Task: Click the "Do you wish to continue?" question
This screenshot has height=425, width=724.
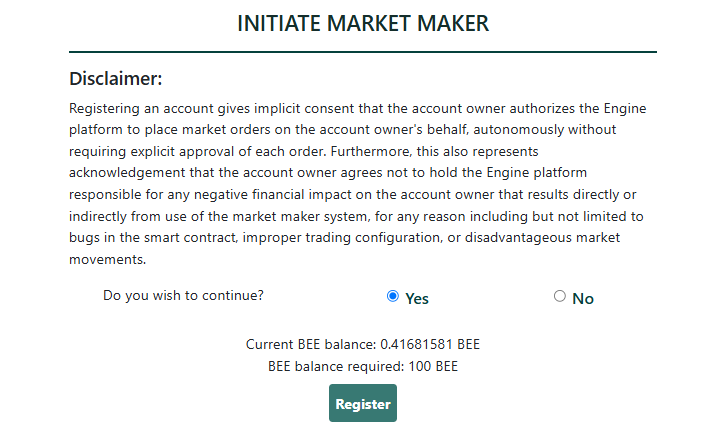Action: point(183,296)
